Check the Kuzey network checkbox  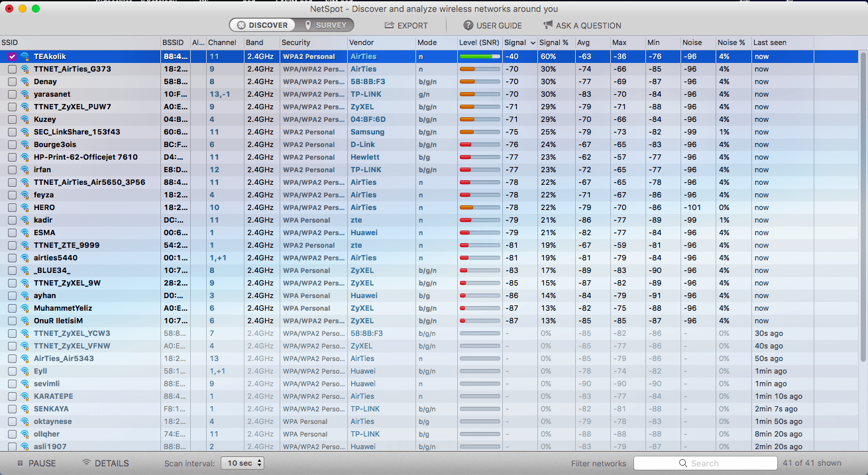click(12, 119)
